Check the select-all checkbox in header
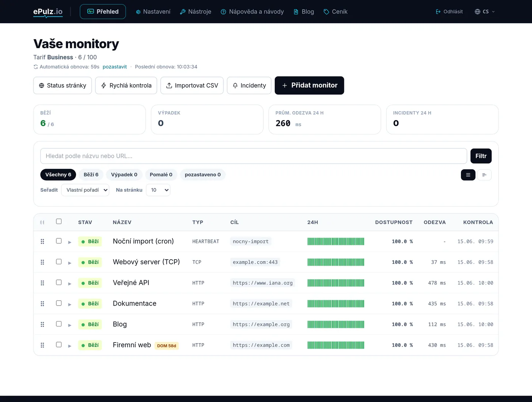This screenshot has width=532, height=402. pos(59,221)
